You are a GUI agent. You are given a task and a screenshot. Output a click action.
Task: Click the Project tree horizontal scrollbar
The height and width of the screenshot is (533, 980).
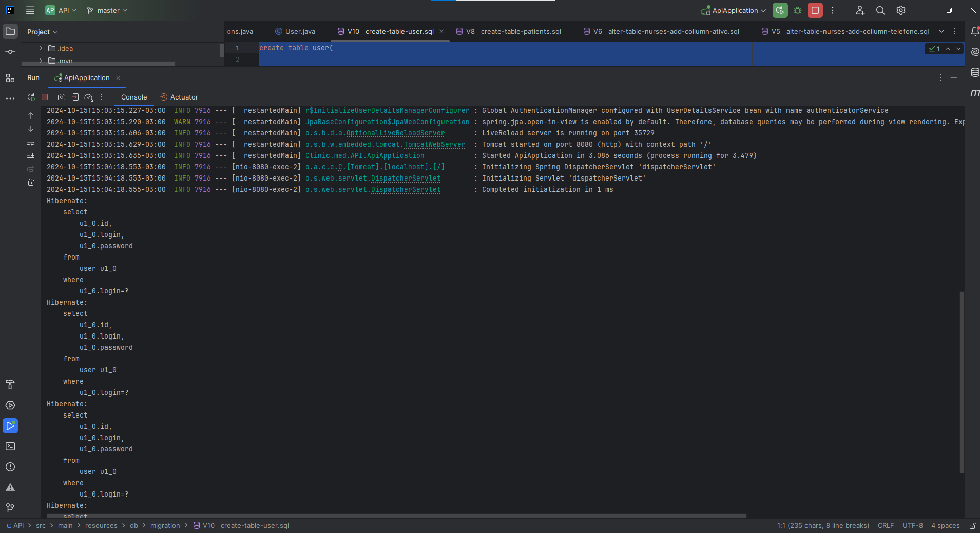pos(98,64)
